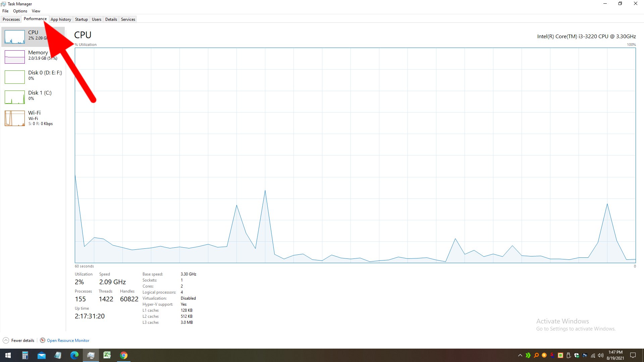
Task: Collapse the details view with the chevron
Action: pos(6,340)
